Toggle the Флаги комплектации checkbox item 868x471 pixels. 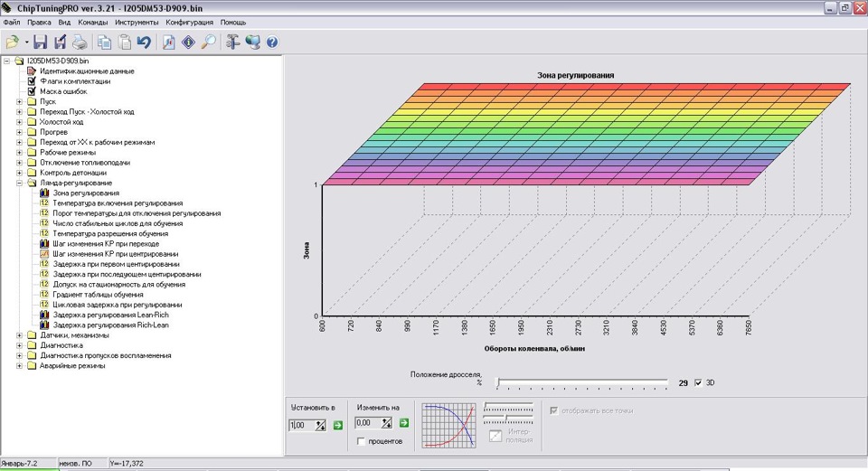click(32, 81)
